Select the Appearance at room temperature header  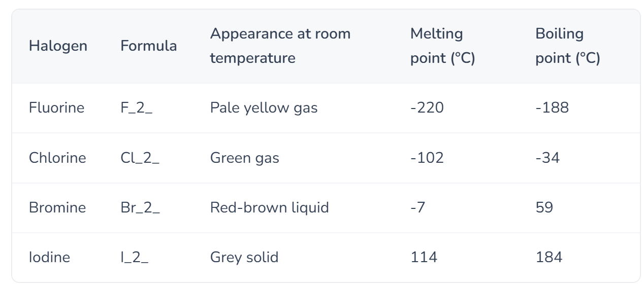point(280,46)
